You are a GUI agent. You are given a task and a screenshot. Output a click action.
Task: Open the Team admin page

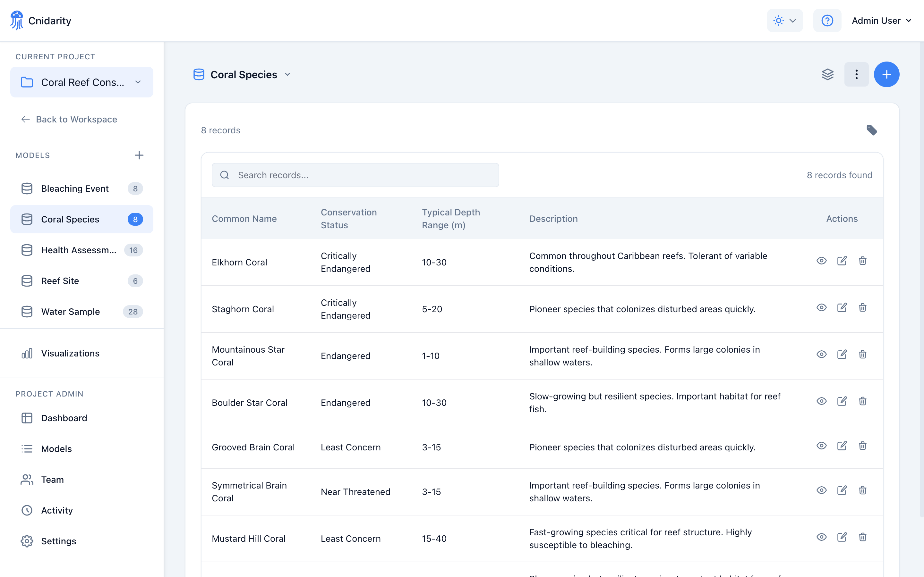pos(52,479)
